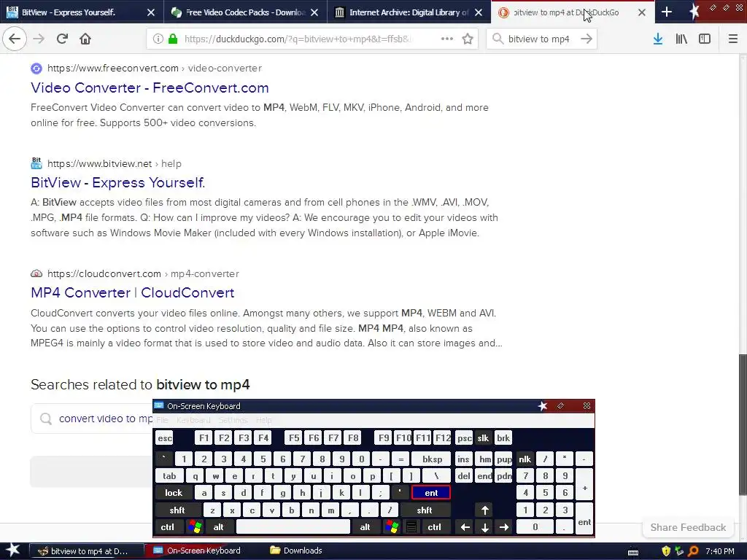The height and width of the screenshot is (560, 747).
Task: Click the down arrow key
Action: pos(484,527)
